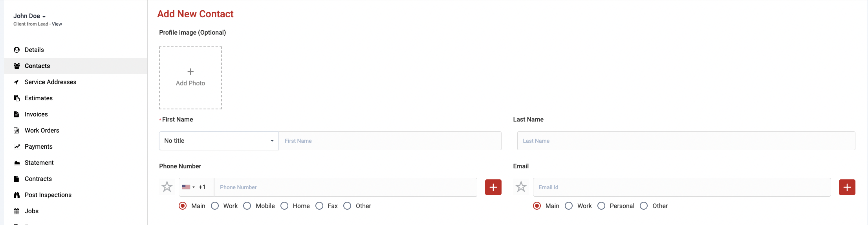Select Personal email type radio button
868x225 pixels.
pyautogui.click(x=601, y=206)
